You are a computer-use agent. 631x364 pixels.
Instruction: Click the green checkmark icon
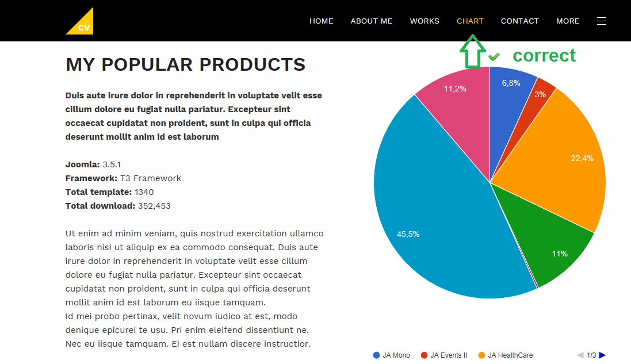click(494, 56)
